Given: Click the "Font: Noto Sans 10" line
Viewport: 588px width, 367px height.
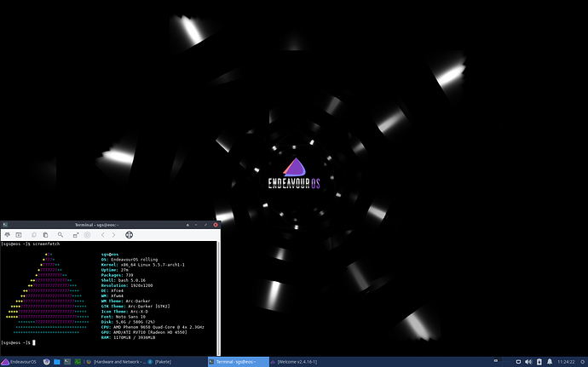Looking at the screenshot, I should (x=124, y=317).
